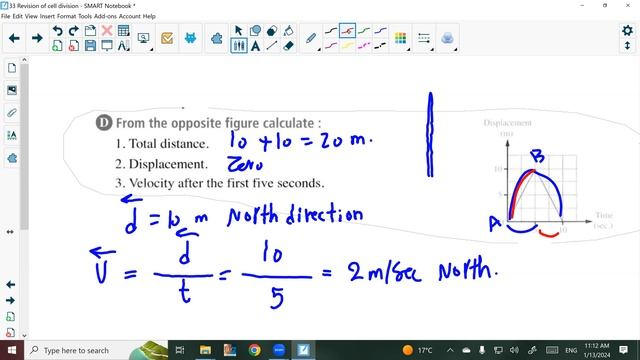Viewport: 640px width, 360px height.
Task: Click the Windows search box
Action: pyautogui.click(x=96, y=350)
